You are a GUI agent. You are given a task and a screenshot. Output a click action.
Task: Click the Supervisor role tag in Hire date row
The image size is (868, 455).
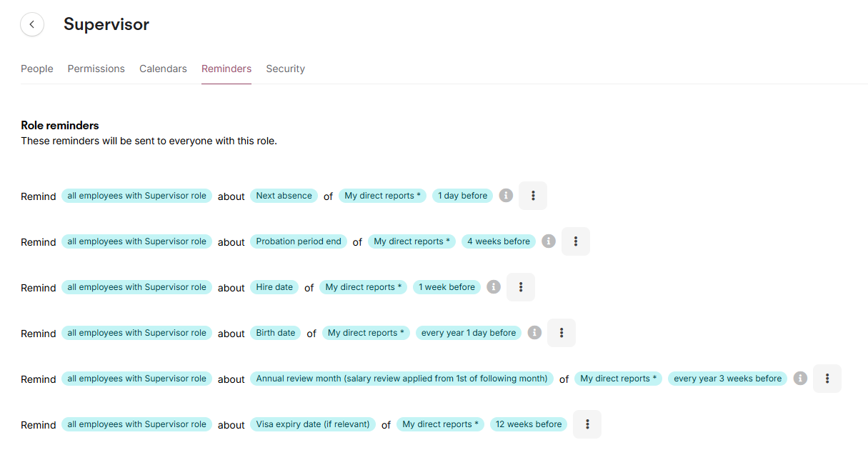tap(137, 287)
